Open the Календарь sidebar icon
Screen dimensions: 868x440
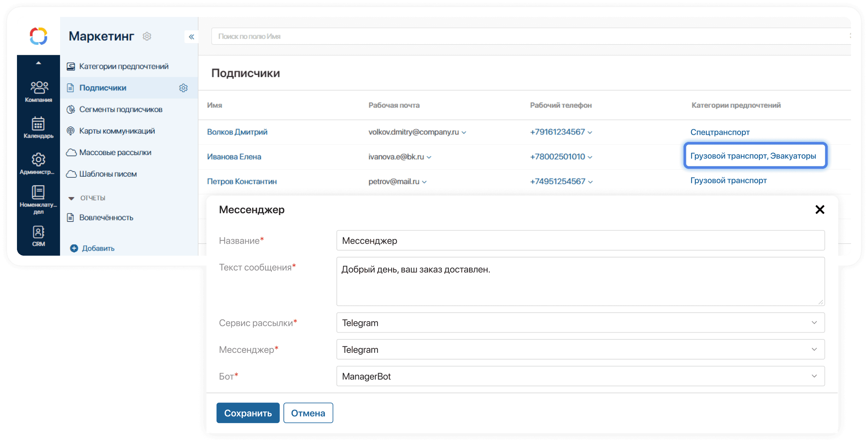point(39,124)
